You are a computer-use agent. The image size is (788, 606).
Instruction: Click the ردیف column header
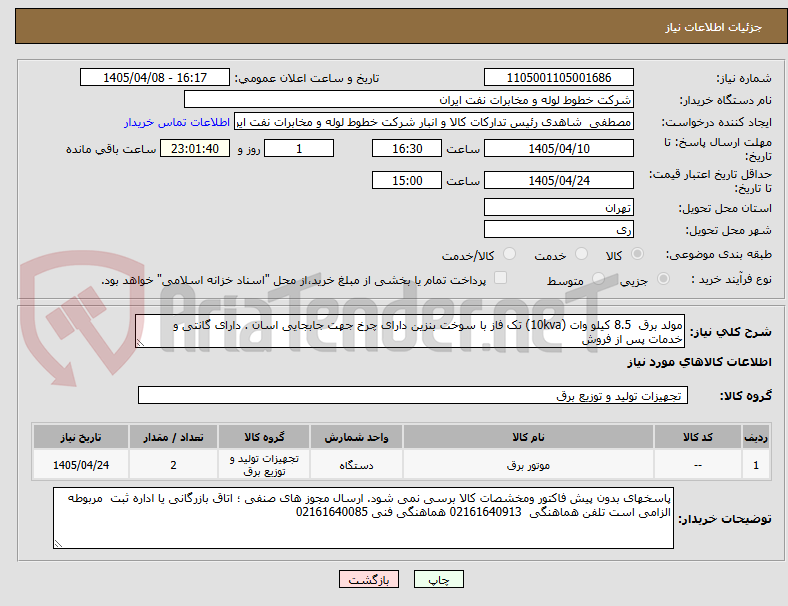[x=755, y=437]
